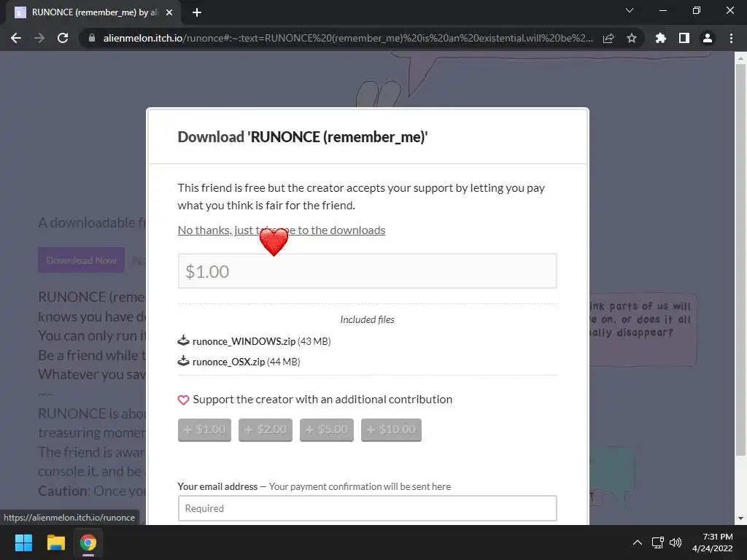The image size is (747, 560).
Task: Open Chrome three-dot menu
Action: (x=731, y=38)
